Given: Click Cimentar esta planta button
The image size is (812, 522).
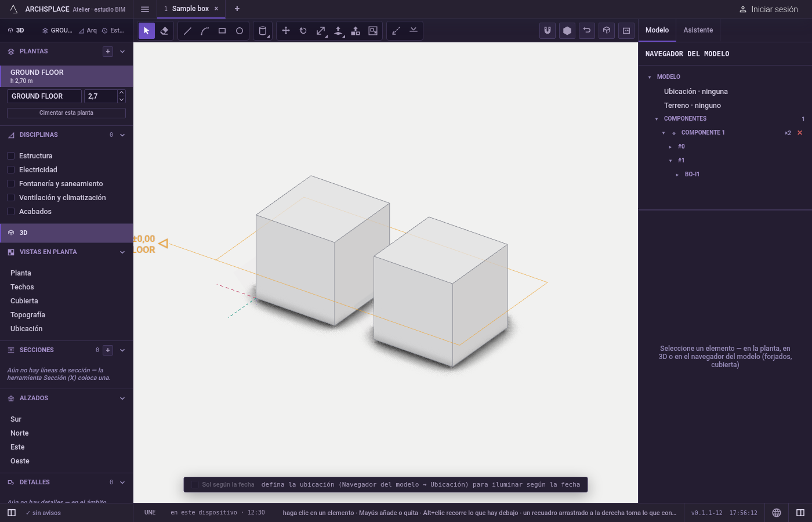Looking at the screenshot, I should pyautogui.click(x=66, y=113).
